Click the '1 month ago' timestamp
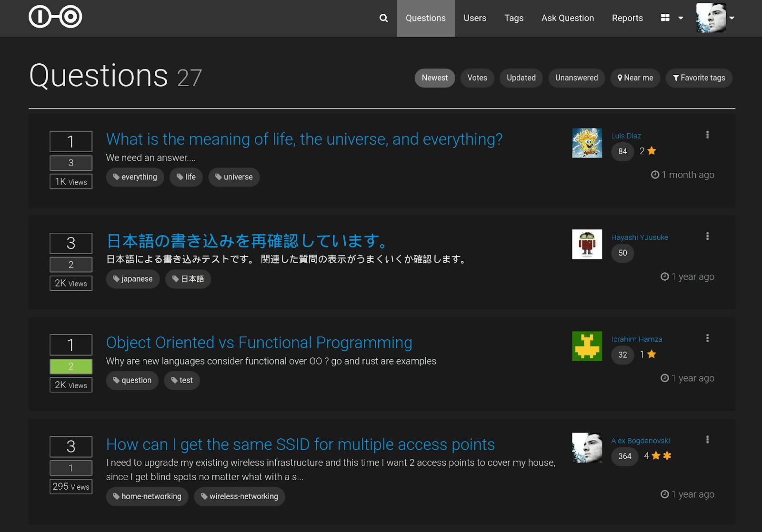Viewport: 762px width, 532px height. [x=683, y=175]
